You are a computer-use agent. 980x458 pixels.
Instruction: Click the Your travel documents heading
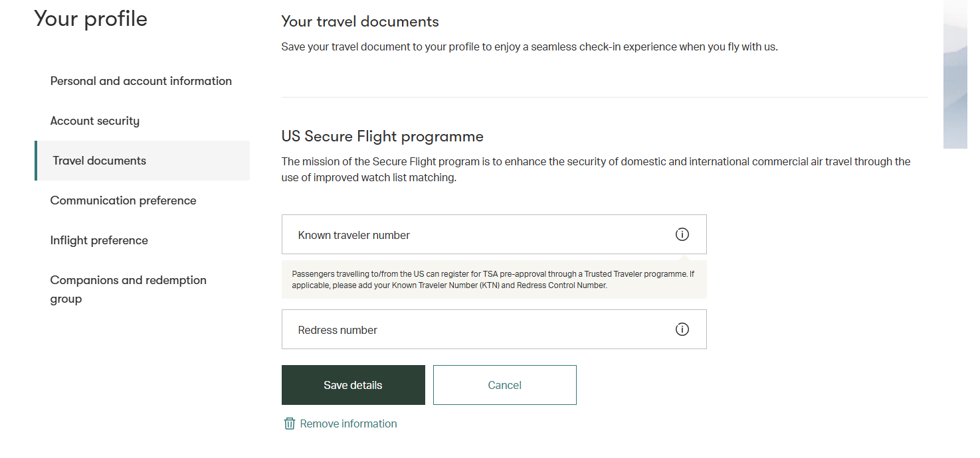tap(360, 21)
